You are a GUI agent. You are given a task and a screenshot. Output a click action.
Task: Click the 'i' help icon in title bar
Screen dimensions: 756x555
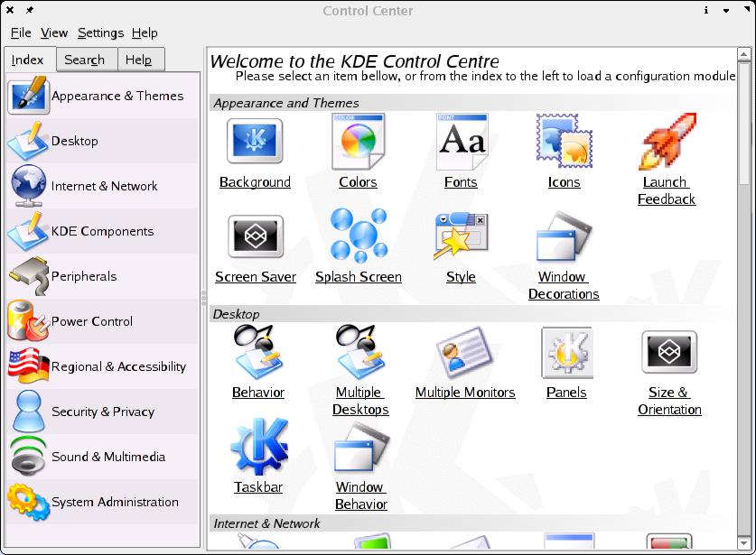coord(706,10)
